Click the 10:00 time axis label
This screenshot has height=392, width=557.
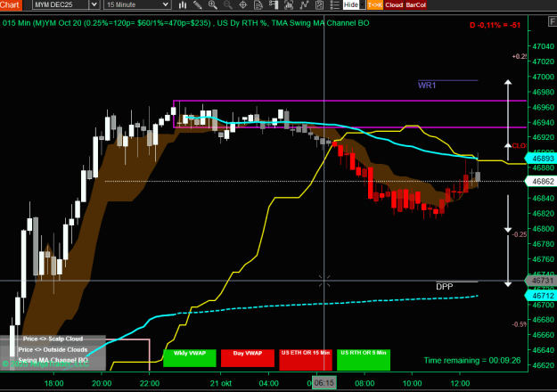point(413,383)
